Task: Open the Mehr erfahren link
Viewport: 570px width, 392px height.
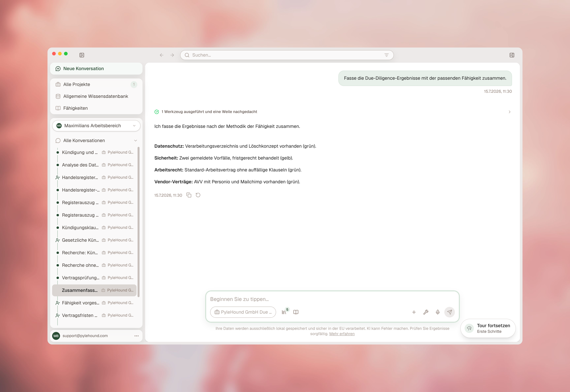Action: click(342, 333)
